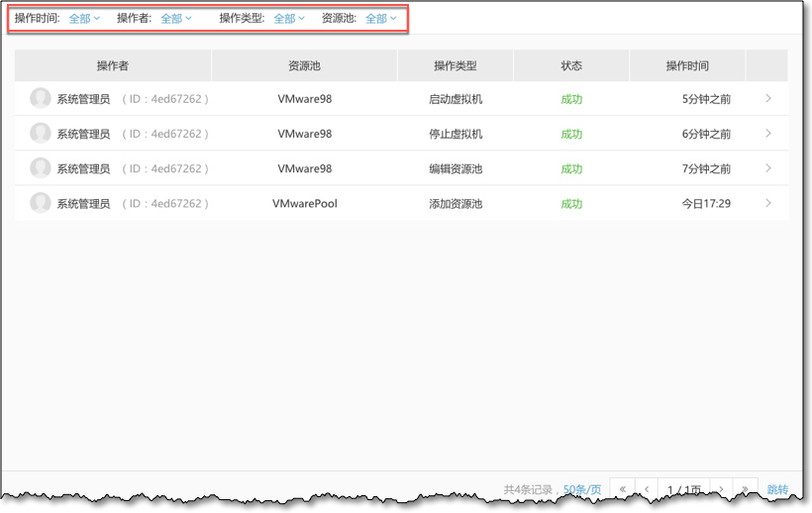Click the 停止虚拟机 operation type cell
This screenshot has width=812, height=513.
(456, 134)
